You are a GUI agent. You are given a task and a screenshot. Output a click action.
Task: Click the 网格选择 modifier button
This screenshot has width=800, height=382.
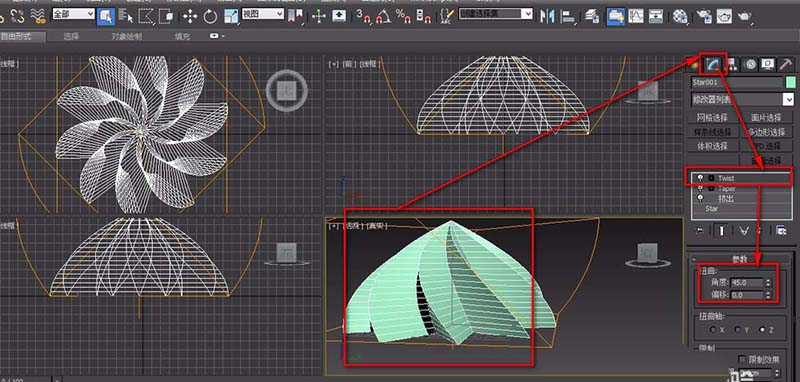pos(712,117)
